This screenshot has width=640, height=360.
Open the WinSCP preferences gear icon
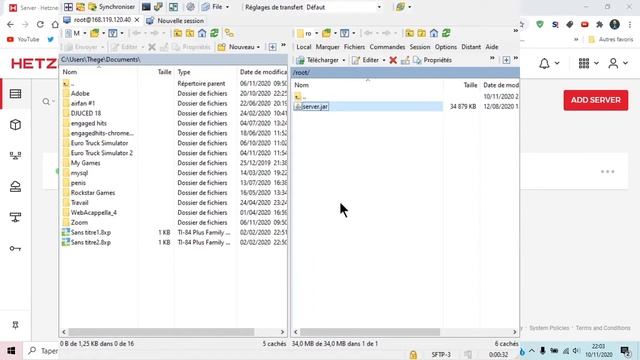click(x=190, y=7)
